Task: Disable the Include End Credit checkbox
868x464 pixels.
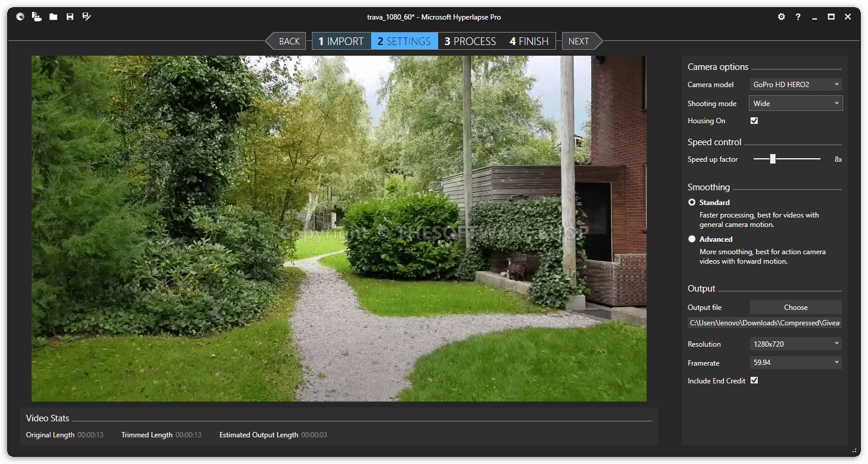Action: (x=754, y=380)
